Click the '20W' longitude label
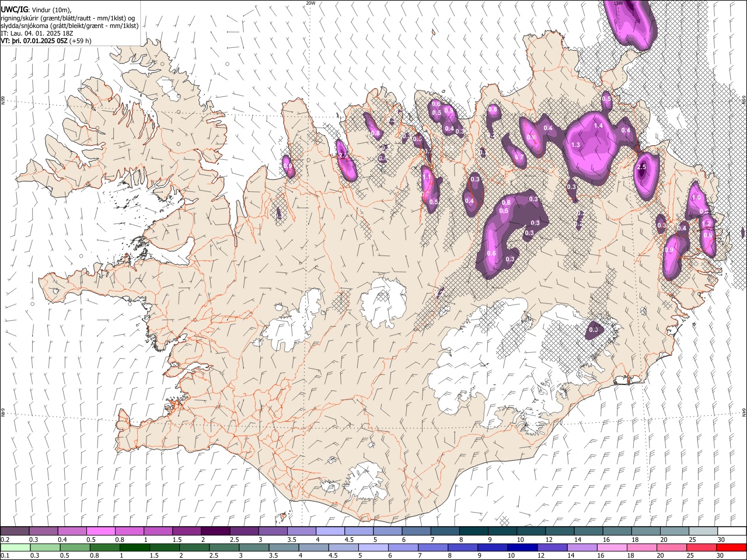747x560 pixels. 310,3
